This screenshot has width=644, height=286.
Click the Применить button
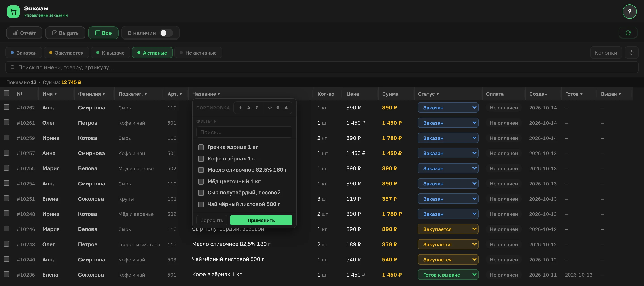click(261, 220)
